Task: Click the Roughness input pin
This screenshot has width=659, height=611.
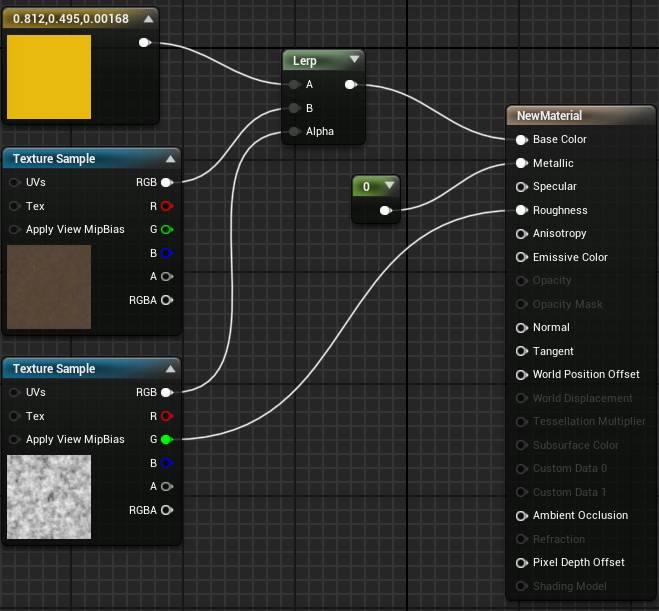Action: tap(522, 211)
